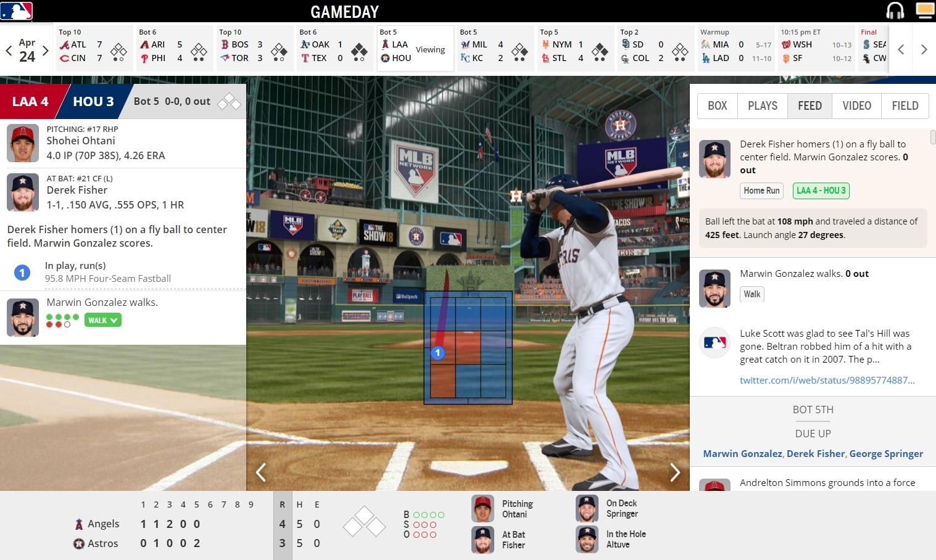Click On Deck Springer photo
The height and width of the screenshot is (560, 936).
(587, 509)
